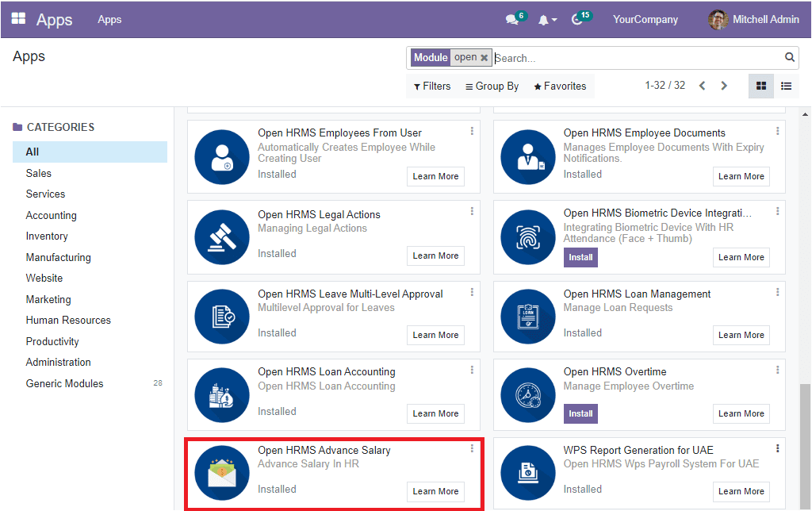This screenshot has width=812, height=511.
Task: Switch to List view
Action: pyautogui.click(x=786, y=86)
